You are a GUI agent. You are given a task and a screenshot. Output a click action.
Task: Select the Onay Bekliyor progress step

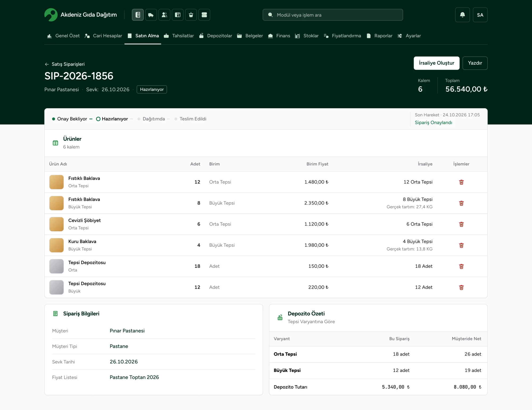point(69,119)
